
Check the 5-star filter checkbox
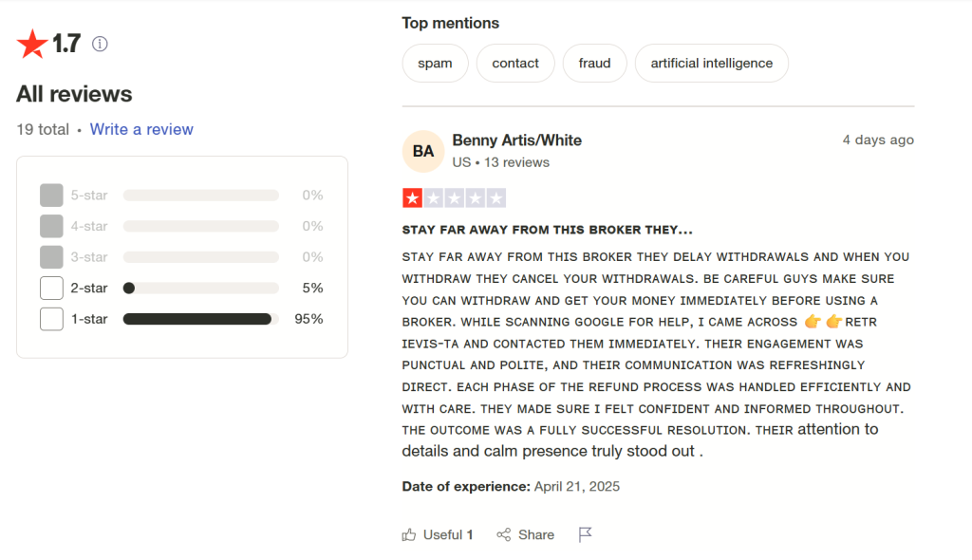tap(51, 196)
